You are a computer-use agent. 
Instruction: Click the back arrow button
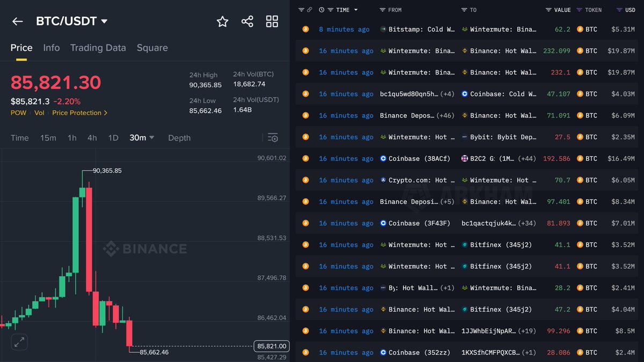18,21
